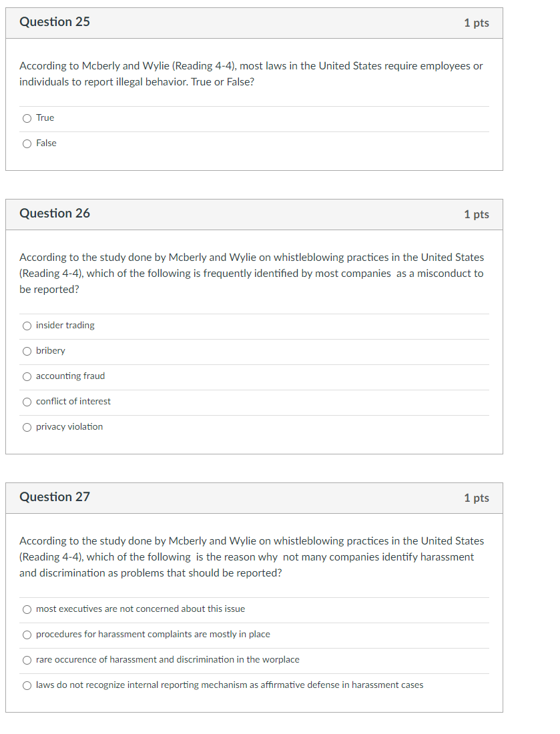The width and height of the screenshot is (560, 734).
Task: Select laws do not recognize internal reporting answer
Action: [x=27, y=685]
